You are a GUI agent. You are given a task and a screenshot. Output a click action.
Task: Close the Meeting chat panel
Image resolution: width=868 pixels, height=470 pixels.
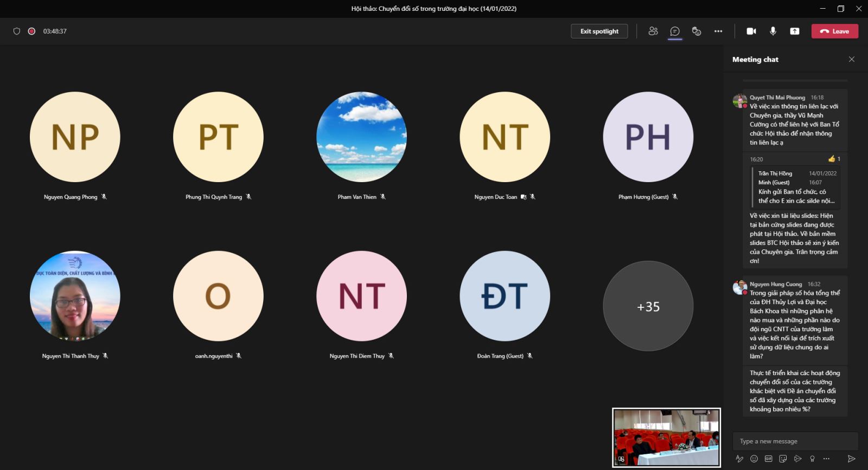click(852, 60)
